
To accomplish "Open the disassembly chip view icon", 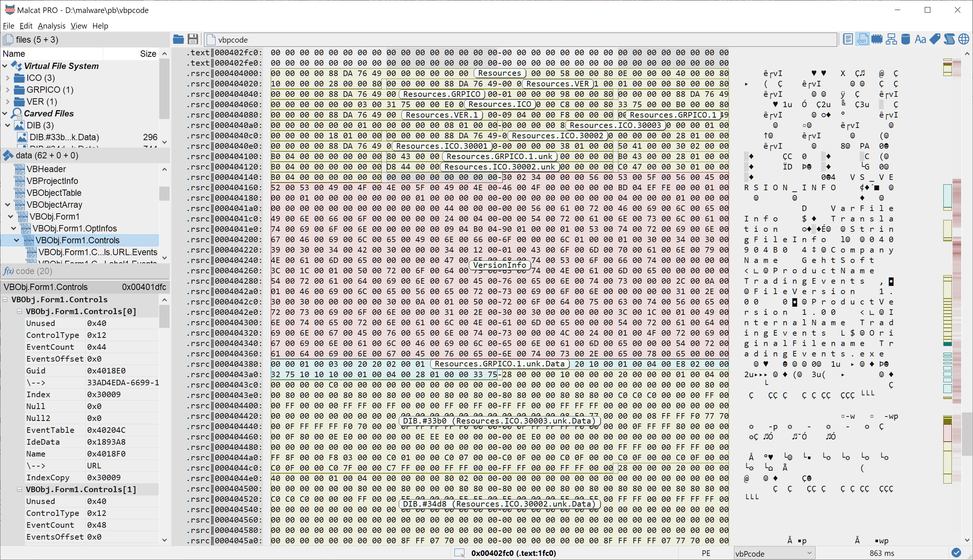I will pyautogui.click(x=877, y=39).
